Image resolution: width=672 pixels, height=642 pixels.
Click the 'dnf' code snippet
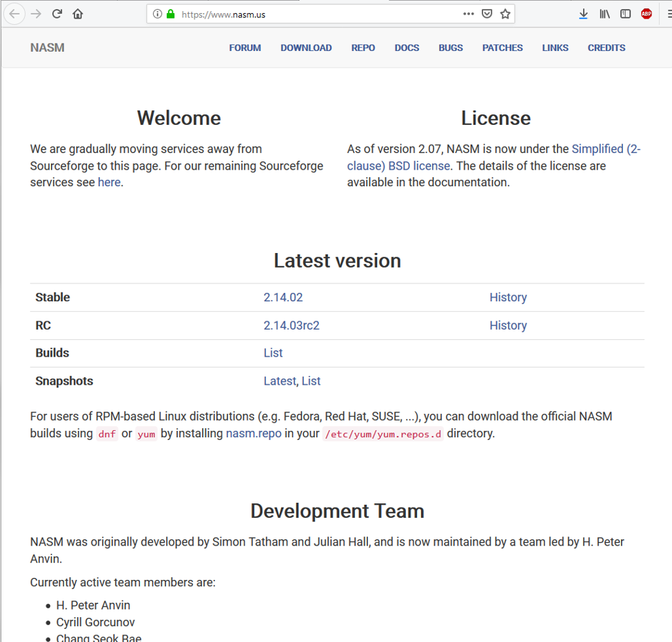point(107,434)
